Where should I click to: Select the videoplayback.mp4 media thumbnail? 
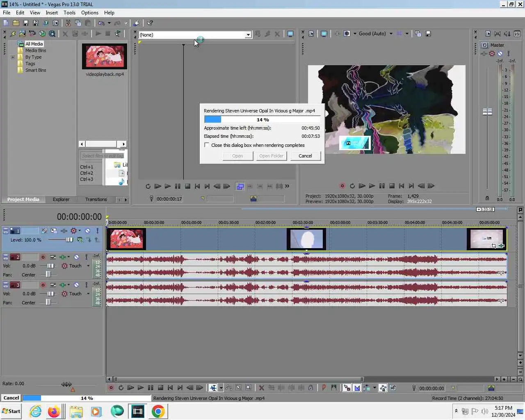click(105, 56)
